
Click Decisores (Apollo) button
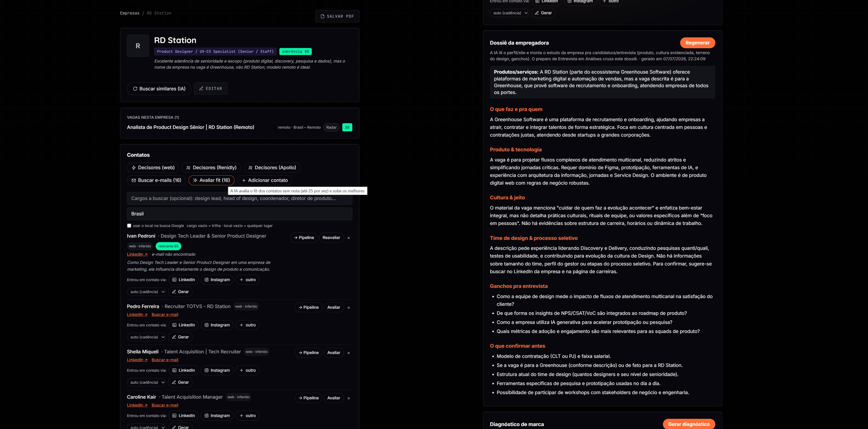tap(272, 168)
